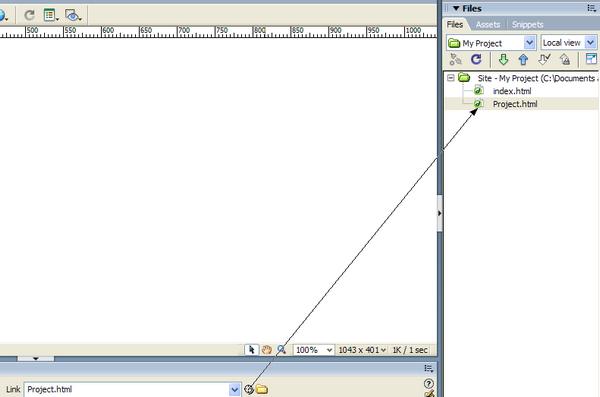Switch to the Assets tab

tap(488, 25)
